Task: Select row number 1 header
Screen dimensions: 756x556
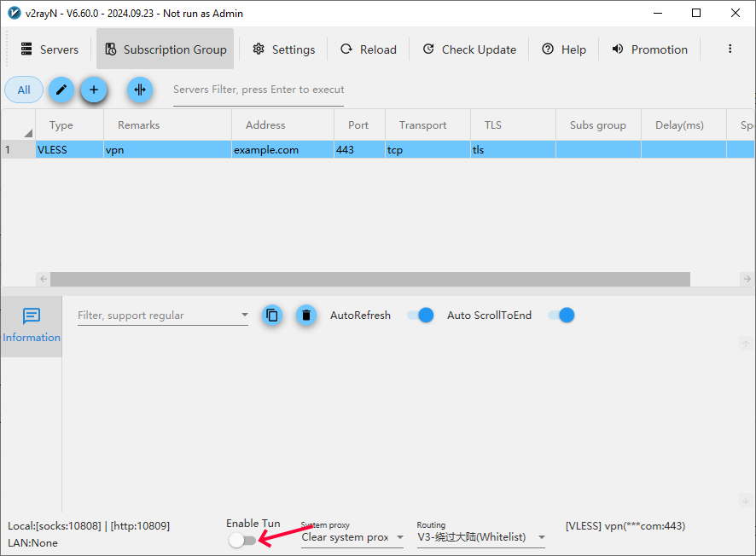Action: click(18, 150)
